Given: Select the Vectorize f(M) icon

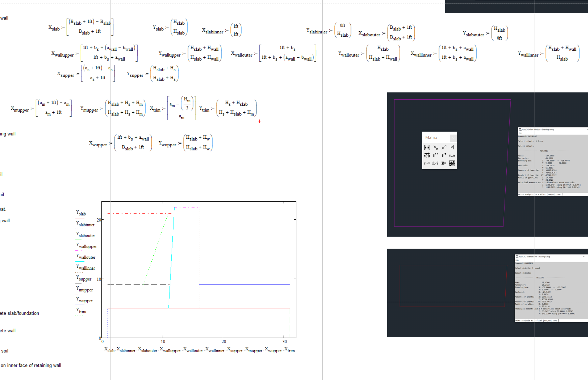Looking at the screenshot, I should pyautogui.click(x=427, y=156).
